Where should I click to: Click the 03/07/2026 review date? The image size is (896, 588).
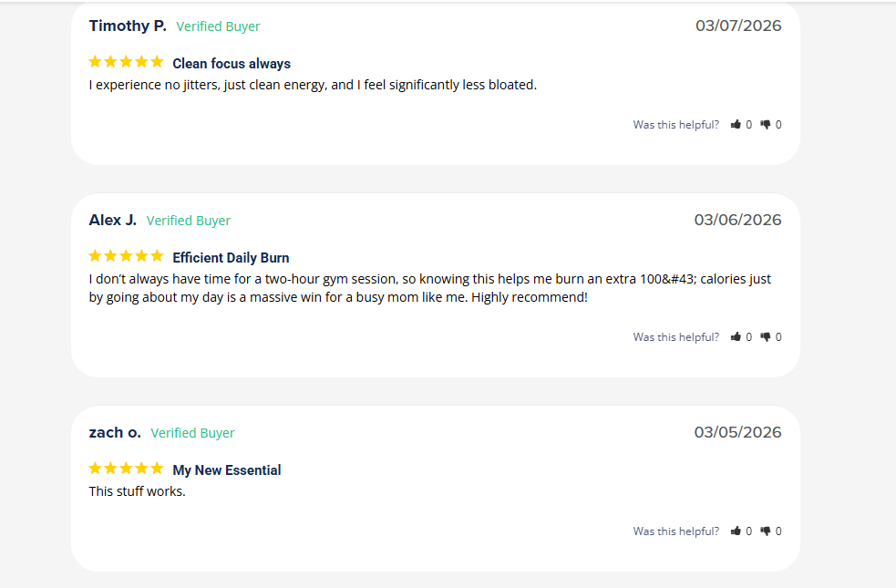click(738, 26)
